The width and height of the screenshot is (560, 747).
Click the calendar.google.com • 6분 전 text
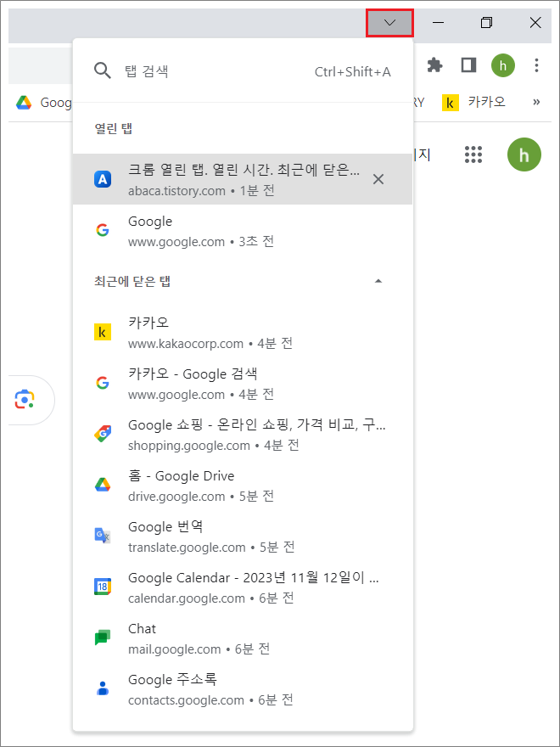tap(211, 598)
